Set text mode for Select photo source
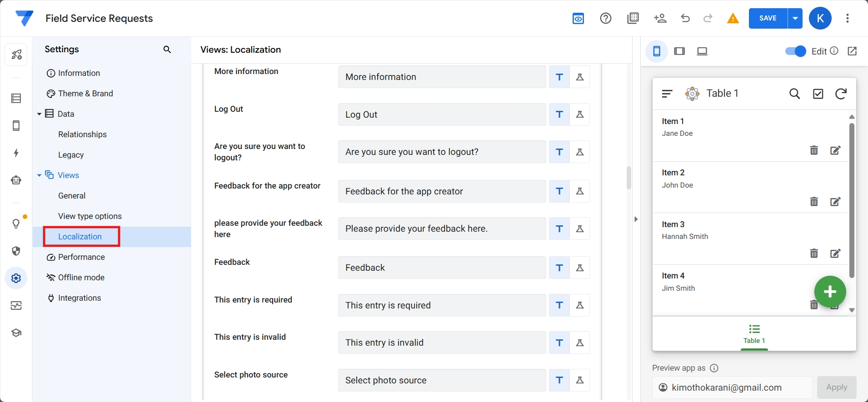Viewport: 868px width, 402px height. click(x=559, y=380)
